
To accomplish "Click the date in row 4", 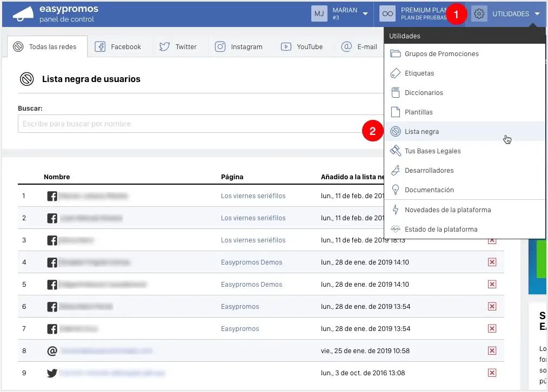I will click(365, 262).
